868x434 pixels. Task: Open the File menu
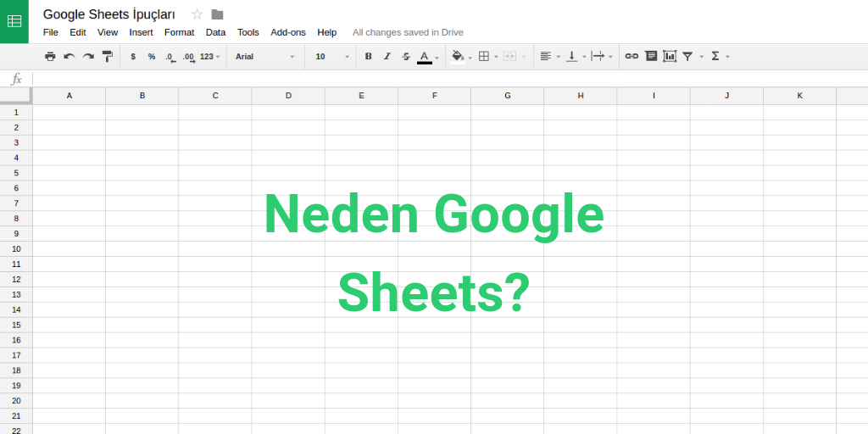50,32
